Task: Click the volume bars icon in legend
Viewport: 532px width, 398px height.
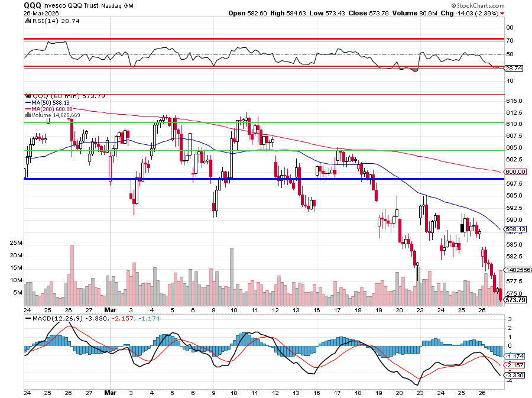Action: click(28, 115)
